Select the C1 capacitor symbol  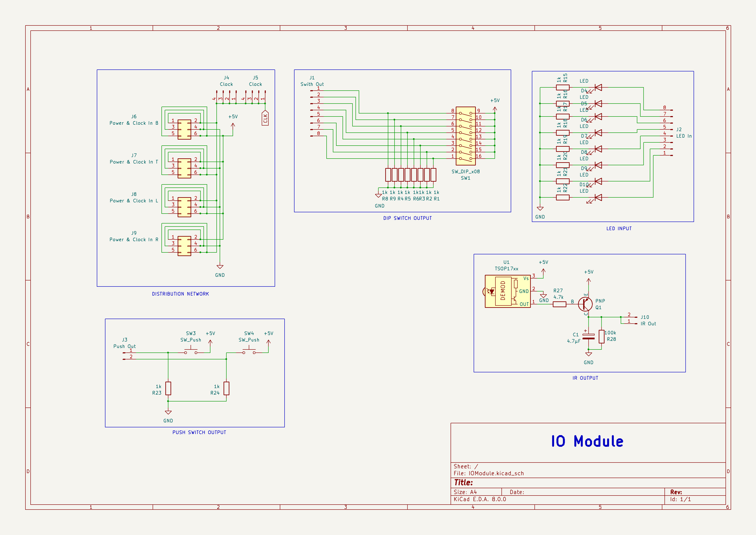click(589, 337)
